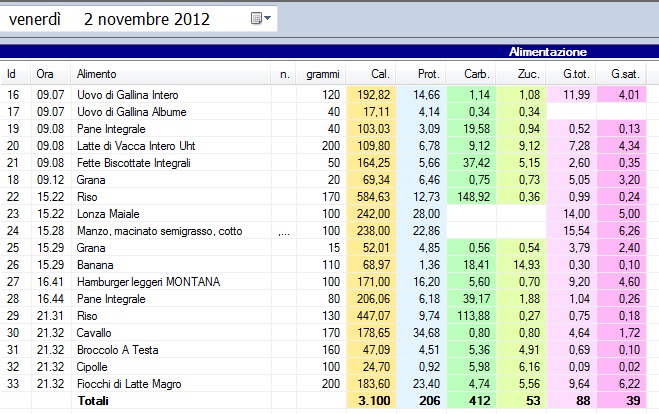The image size is (659, 414).
Task: Select the Hamburger leggeri MONTANA entry
Action: pyautogui.click(x=147, y=281)
